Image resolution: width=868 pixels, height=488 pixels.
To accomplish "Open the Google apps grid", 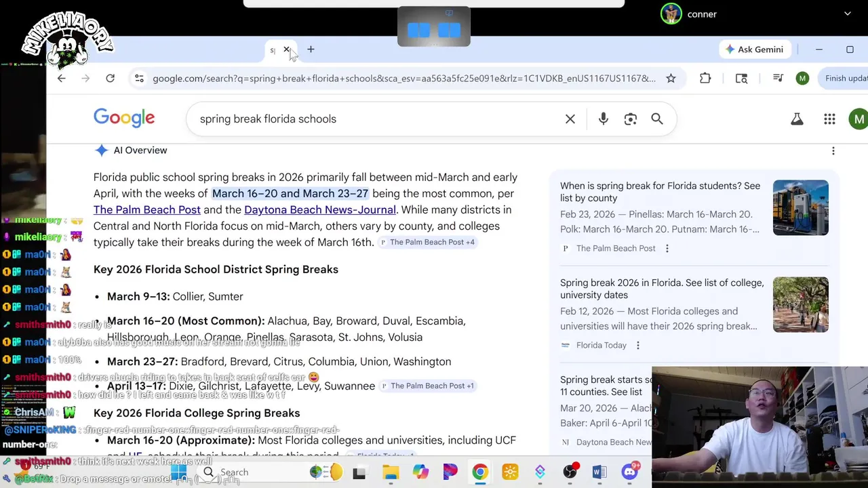I will (829, 119).
